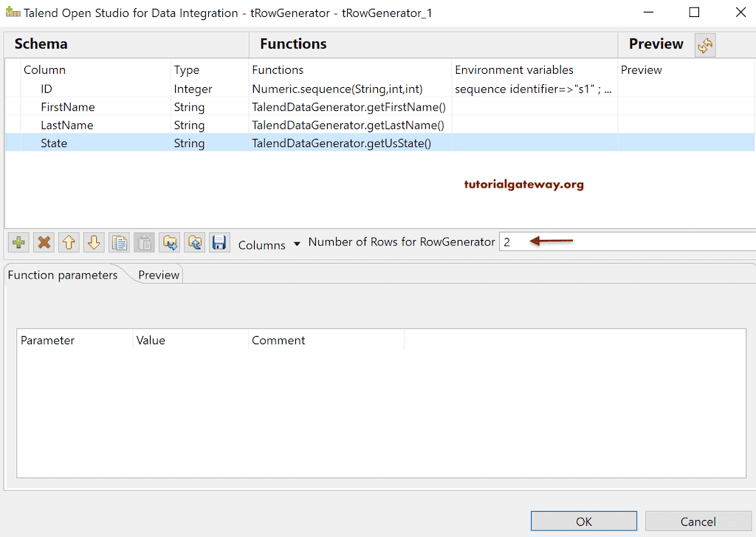Expand the FirstName Functions cell list
The width and height of the screenshot is (756, 537).
347,106
